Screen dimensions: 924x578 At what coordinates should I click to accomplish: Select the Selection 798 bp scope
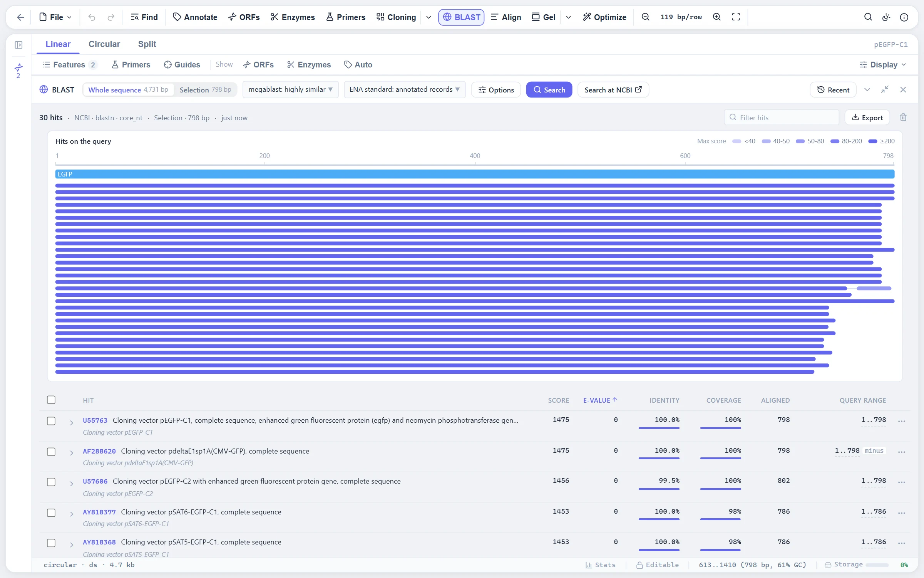pos(206,90)
